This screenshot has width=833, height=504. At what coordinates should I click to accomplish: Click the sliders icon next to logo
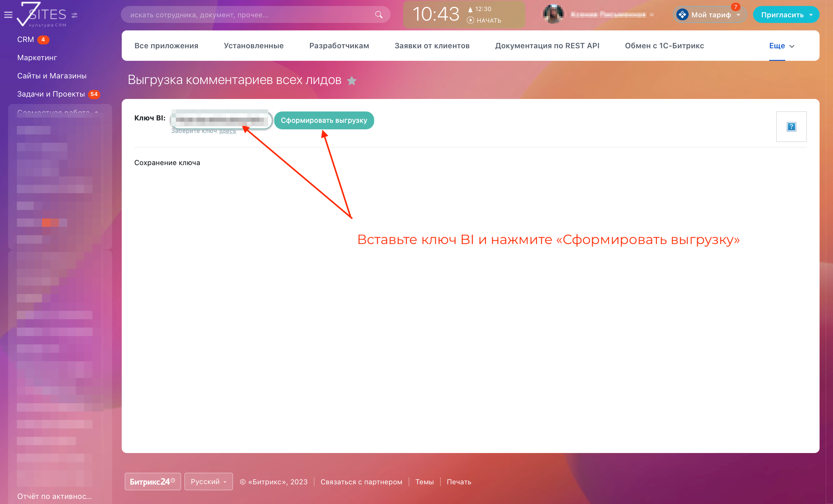click(x=74, y=15)
